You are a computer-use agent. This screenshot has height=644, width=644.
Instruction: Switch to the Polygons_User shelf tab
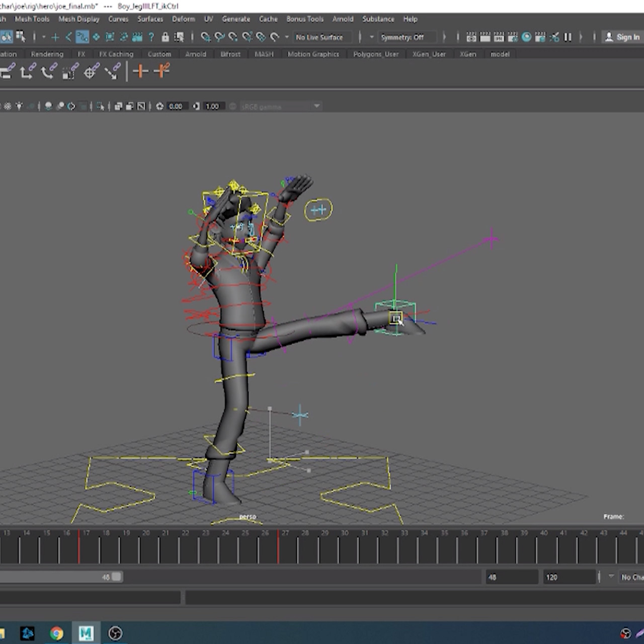[376, 54]
